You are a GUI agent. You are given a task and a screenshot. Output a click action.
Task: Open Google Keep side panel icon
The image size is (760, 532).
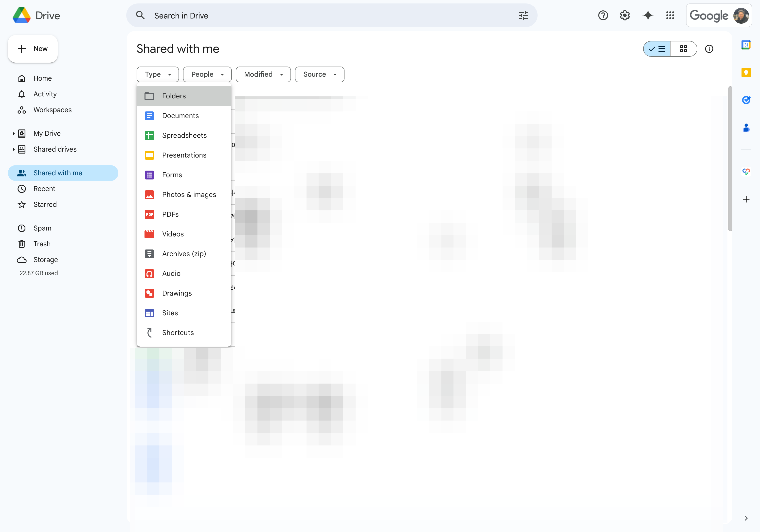(746, 72)
